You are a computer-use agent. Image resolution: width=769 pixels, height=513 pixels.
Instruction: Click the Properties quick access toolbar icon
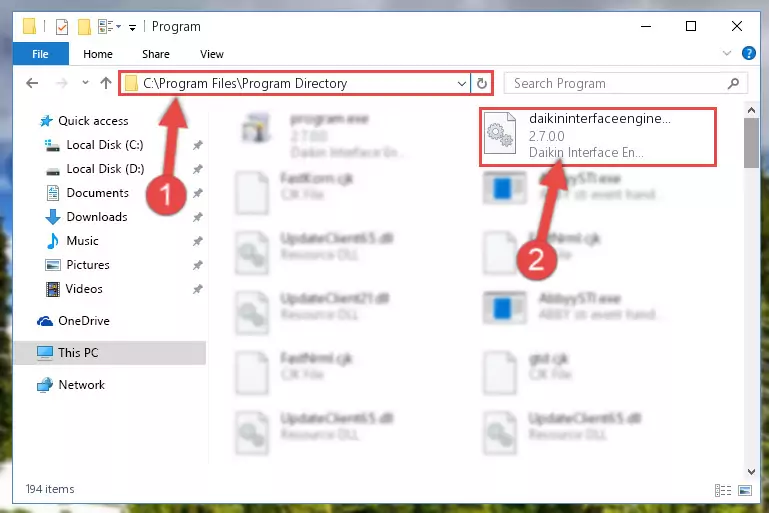pos(62,27)
